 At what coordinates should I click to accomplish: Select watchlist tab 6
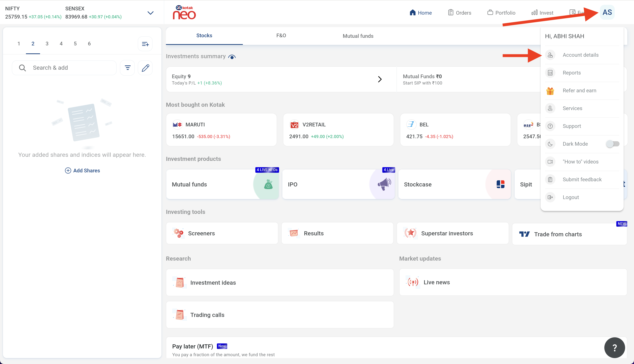pyautogui.click(x=89, y=44)
